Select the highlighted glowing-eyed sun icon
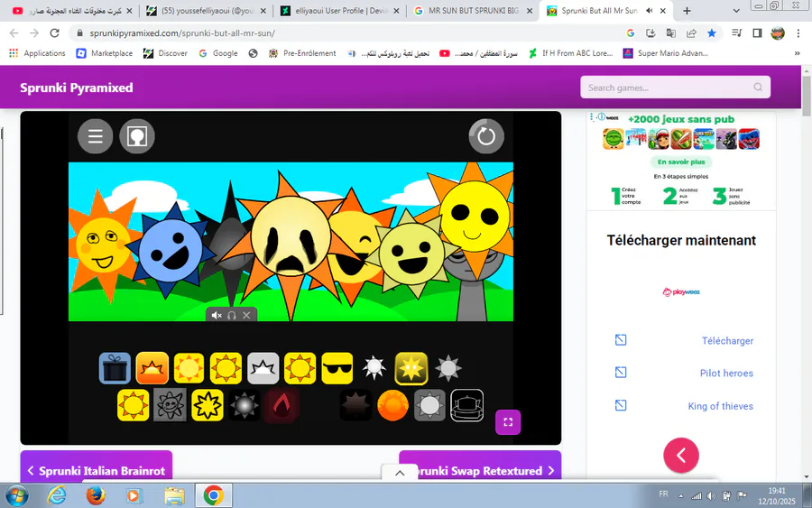This screenshot has height=508, width=812. (x=411, y=368)
